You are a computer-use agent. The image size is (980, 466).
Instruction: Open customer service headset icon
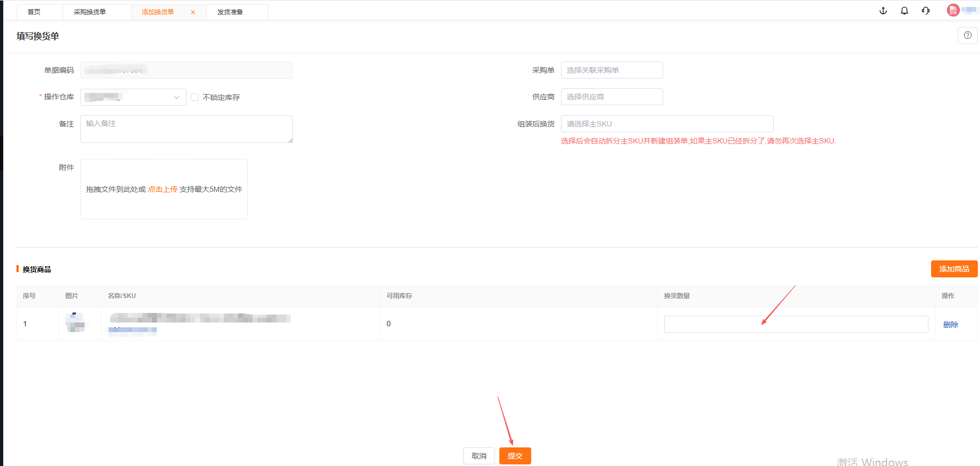(926, 11)
